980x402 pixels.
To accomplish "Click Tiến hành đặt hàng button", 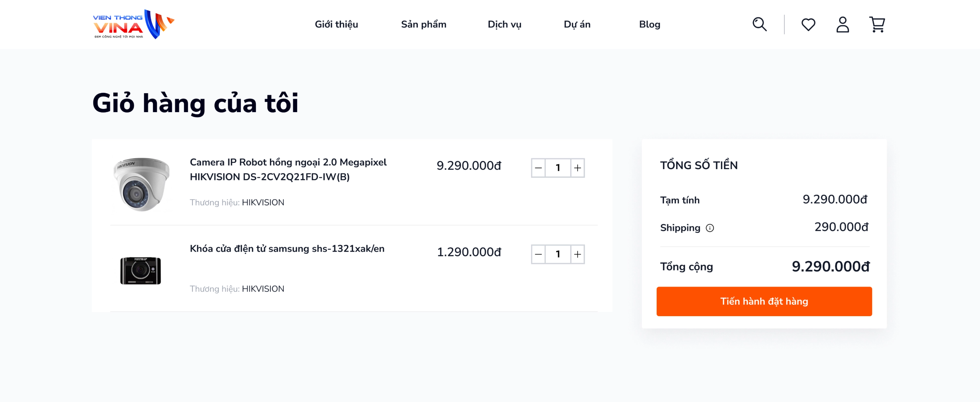I will pos(764,302).
